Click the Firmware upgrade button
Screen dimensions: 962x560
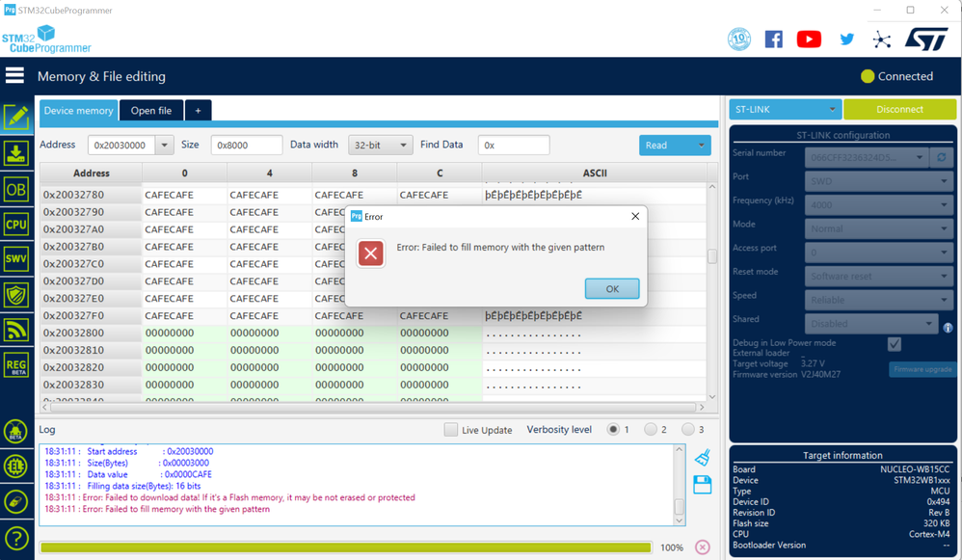[x=922, y=369]
